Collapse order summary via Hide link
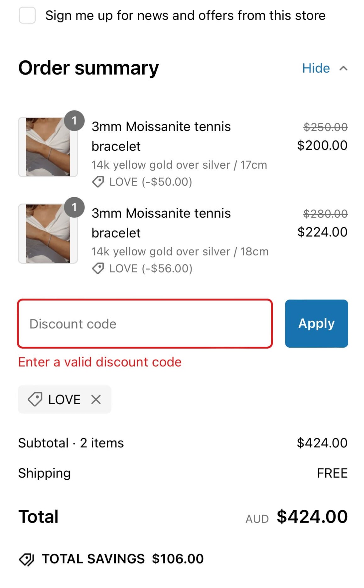Image resolution: width=364 pixels, height=588 pixels. point(316,68)
